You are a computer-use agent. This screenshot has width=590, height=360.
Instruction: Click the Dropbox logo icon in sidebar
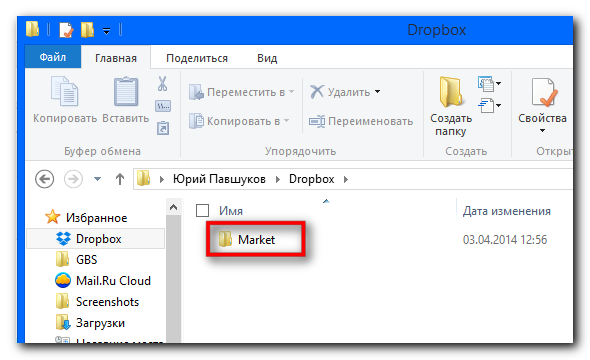(63, 238)
